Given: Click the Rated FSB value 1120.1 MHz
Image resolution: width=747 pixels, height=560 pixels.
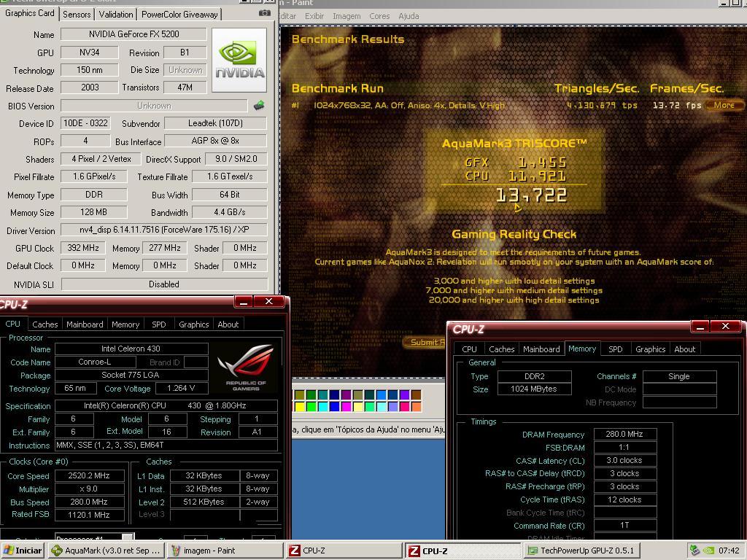Looking at the screenshot, I should click(90, 515).
